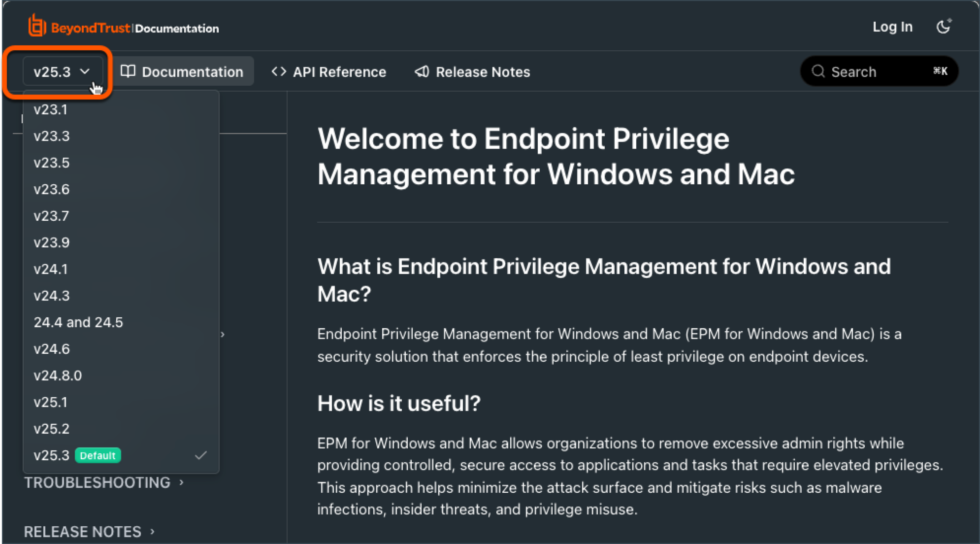Pick version v25.2 from the dropdown

click(121, 429)
